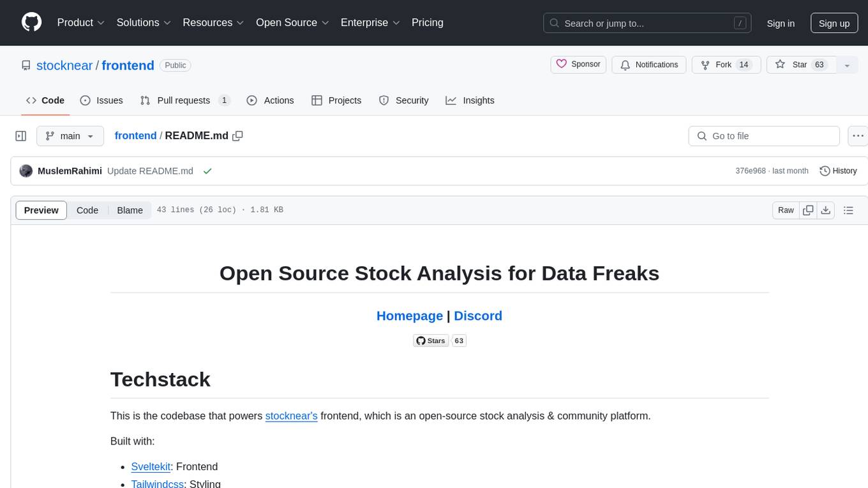Open the Update README.md commit message
The image size is (868, 488).
[150, 171]
